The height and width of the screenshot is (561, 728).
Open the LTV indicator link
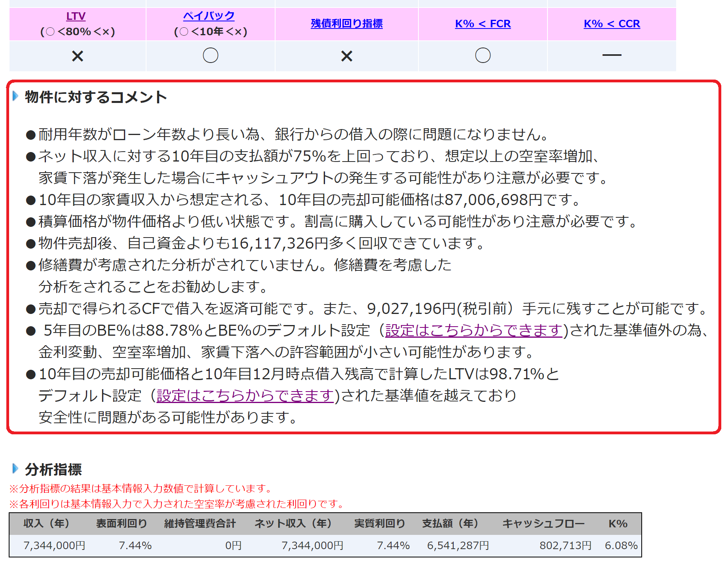(x=76, y=16)
